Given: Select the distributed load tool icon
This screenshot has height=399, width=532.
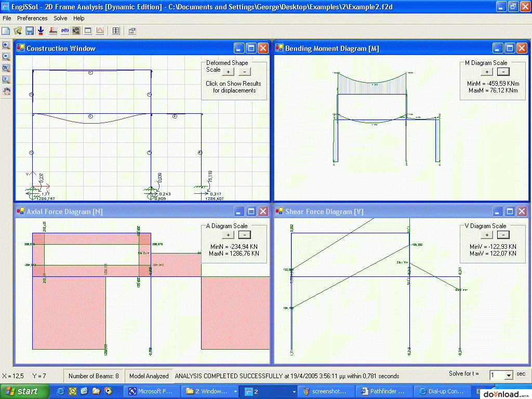Looking at the screenshot, I should point(53,31).
